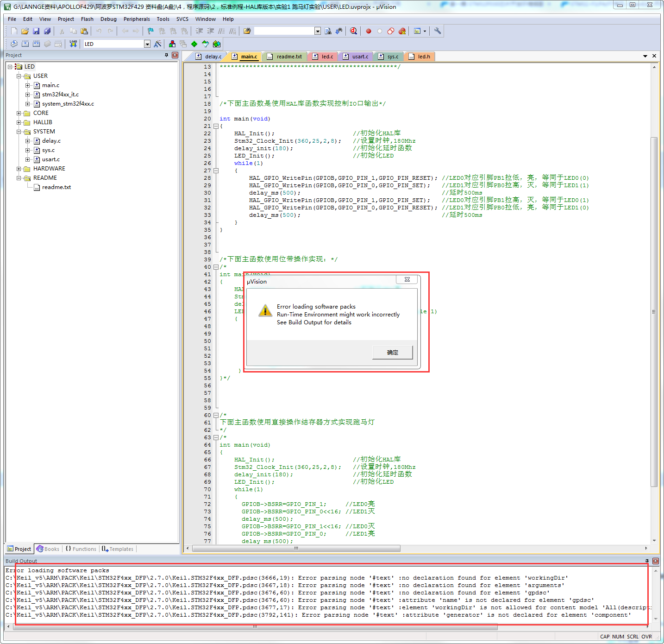Start debug session with magnifier 'd' icon
The width and height of the screenshot is (664, 644).
(354, 31)
